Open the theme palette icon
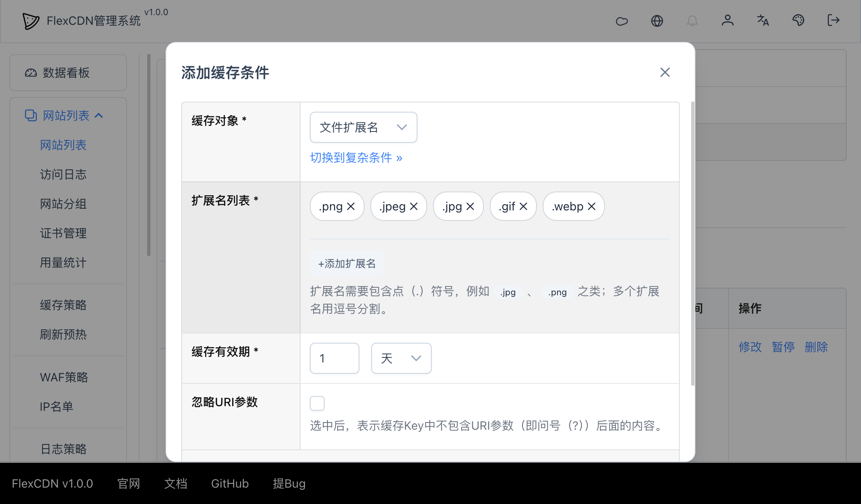Image resolution: width=861 pixels, height=504 pixels. [x=799, y=21]
